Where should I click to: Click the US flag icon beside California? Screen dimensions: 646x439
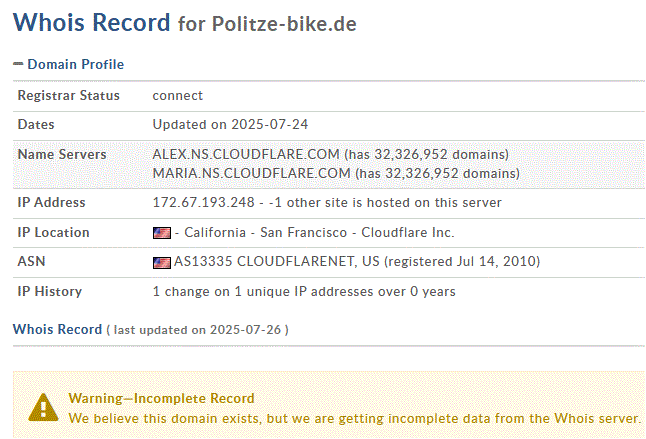pyautogui.click(x=161, y=233)
